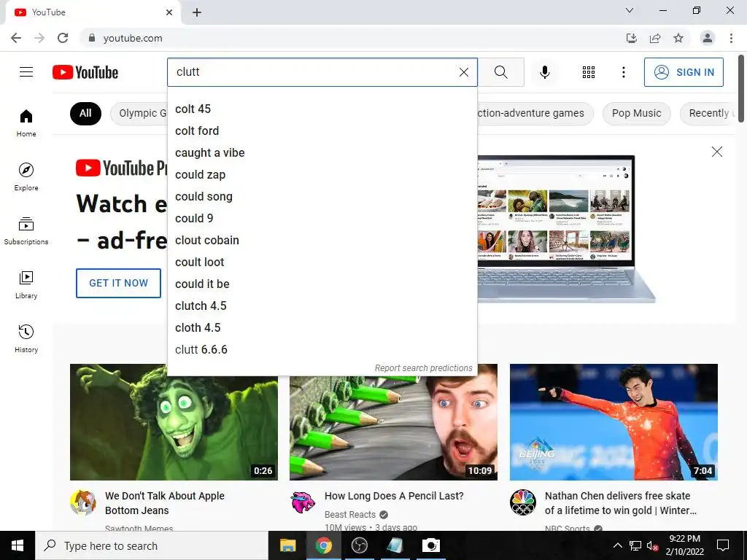Select the action-adventure games chip
747x560 pixels.
click(535, 113)
